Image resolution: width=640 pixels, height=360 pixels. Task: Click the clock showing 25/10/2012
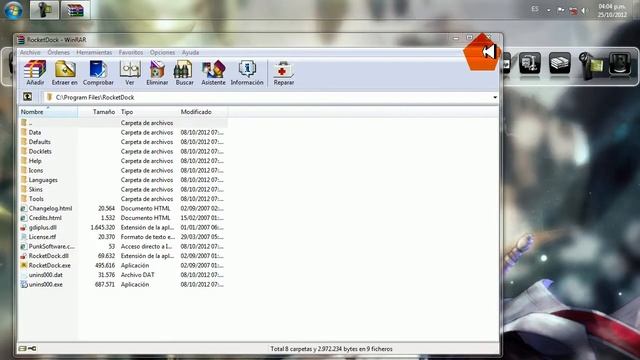[x=612, y=11]
